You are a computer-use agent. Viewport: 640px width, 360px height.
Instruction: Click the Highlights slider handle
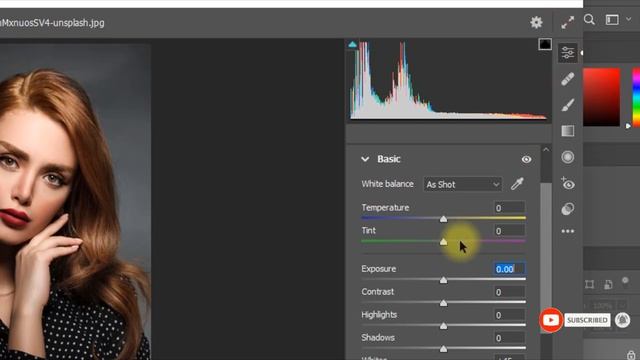click(x=443, y=326)
